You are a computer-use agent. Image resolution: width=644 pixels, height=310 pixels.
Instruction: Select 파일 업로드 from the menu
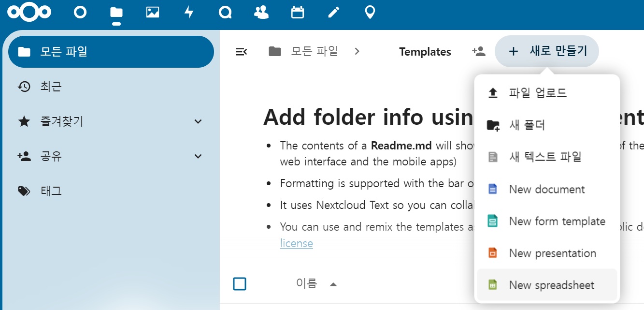tap(547, 93)
